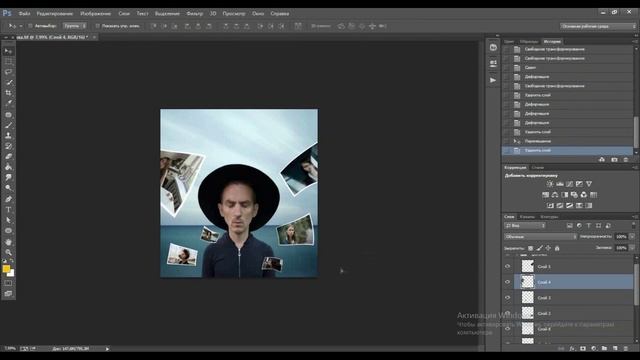Create new snapshot in History panel
Screen dimensions: 640x360
614,160
